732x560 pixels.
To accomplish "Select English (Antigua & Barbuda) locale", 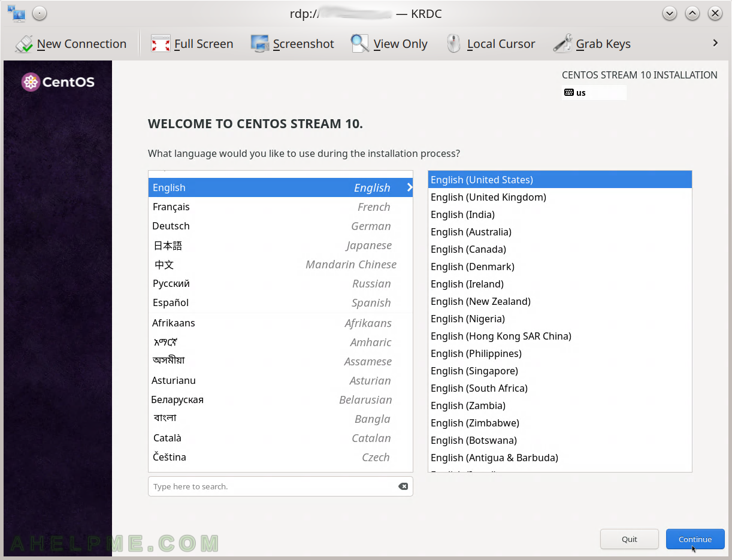I will [x=560, y=458].
